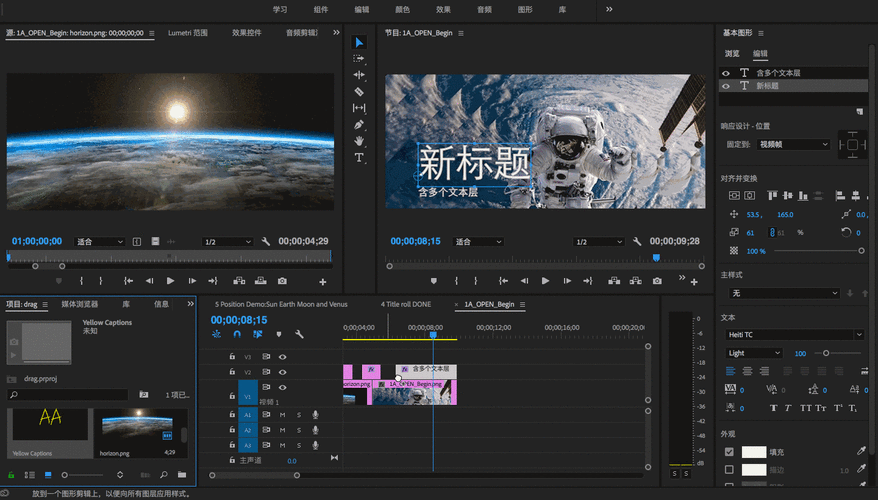Open the Heiti TC font dropdown
This screenshot has height=500, width=878.
pyautogui.click(x=795, y=335)
